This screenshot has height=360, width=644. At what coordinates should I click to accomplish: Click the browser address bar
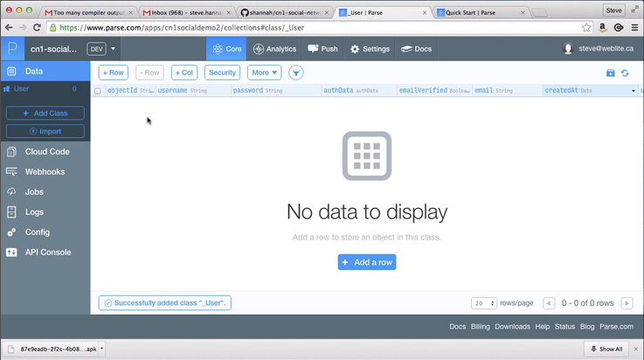(x=315, y=28)
